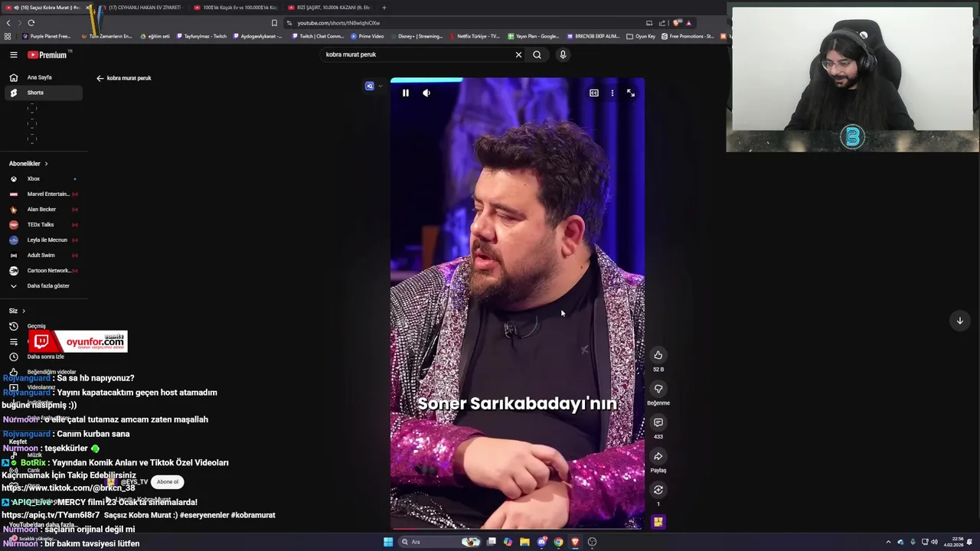The image size is (980, 551).
Task: Dislike the Short with thumbs-down icon
Action: click(x=658, y=389)
